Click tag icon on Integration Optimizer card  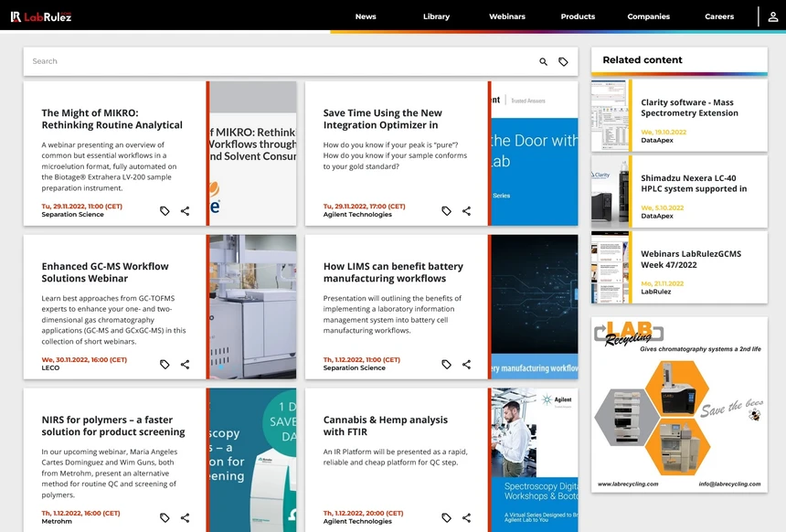pos(446,211)
